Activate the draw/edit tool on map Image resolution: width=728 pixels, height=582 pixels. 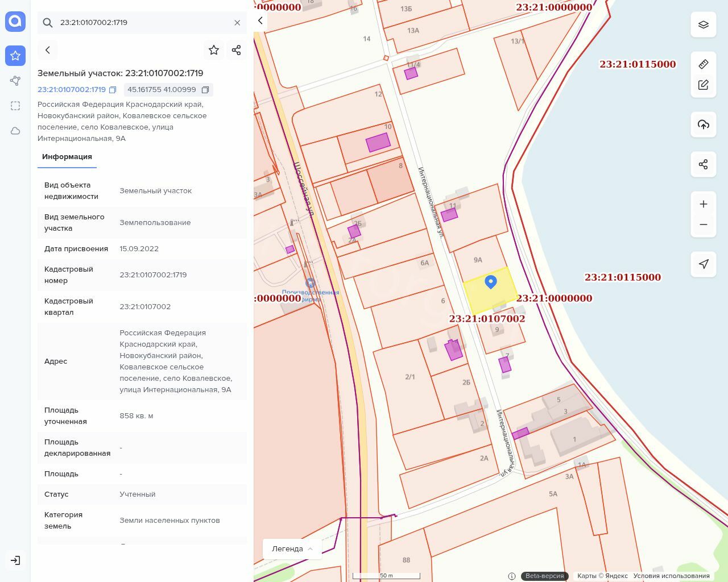pyautogui.click(x=704, y=85)
